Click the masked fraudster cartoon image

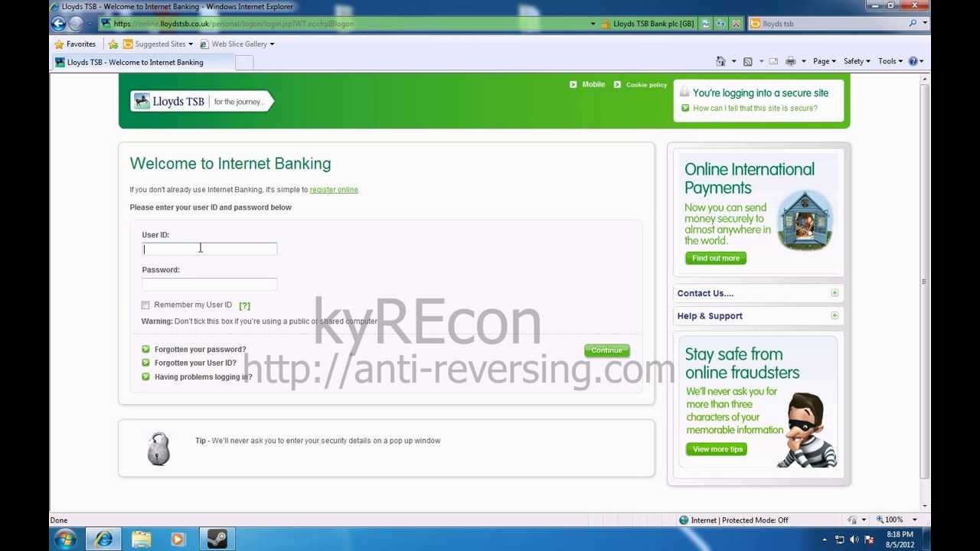[x=807, y=430]
